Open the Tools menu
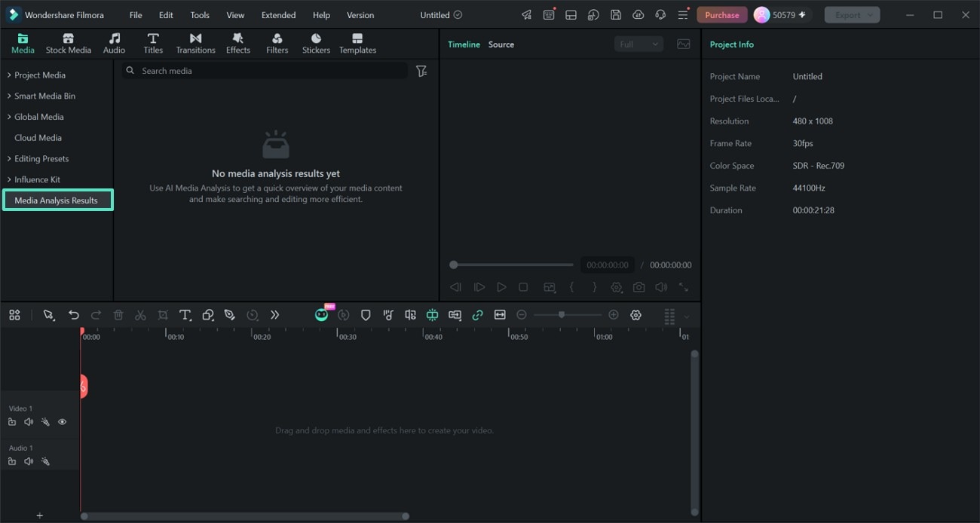980x523 pixels. coord(200,15)
